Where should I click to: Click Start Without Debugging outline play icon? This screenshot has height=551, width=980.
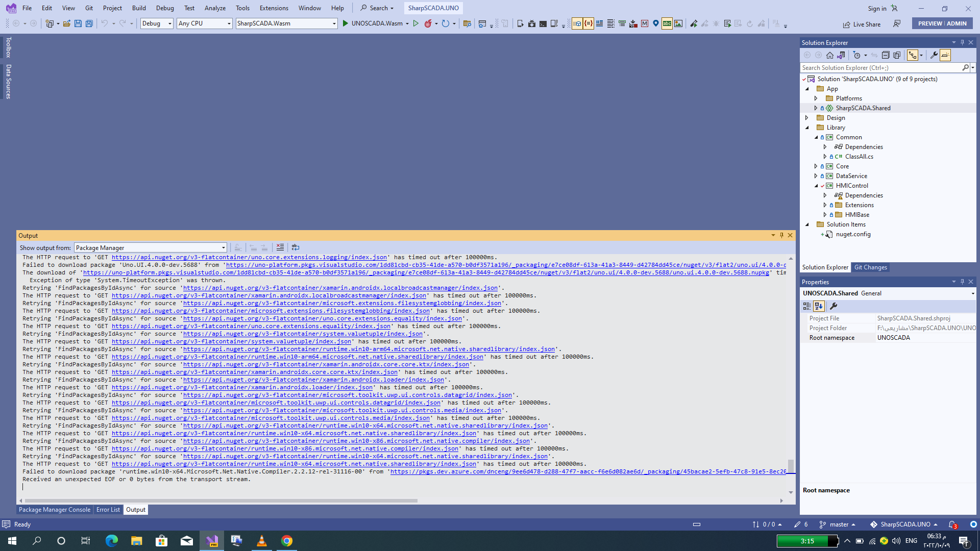(416, 23)
